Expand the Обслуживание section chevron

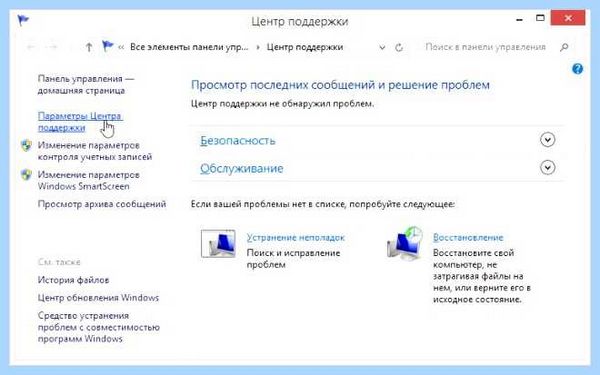[x=548, y=168]
